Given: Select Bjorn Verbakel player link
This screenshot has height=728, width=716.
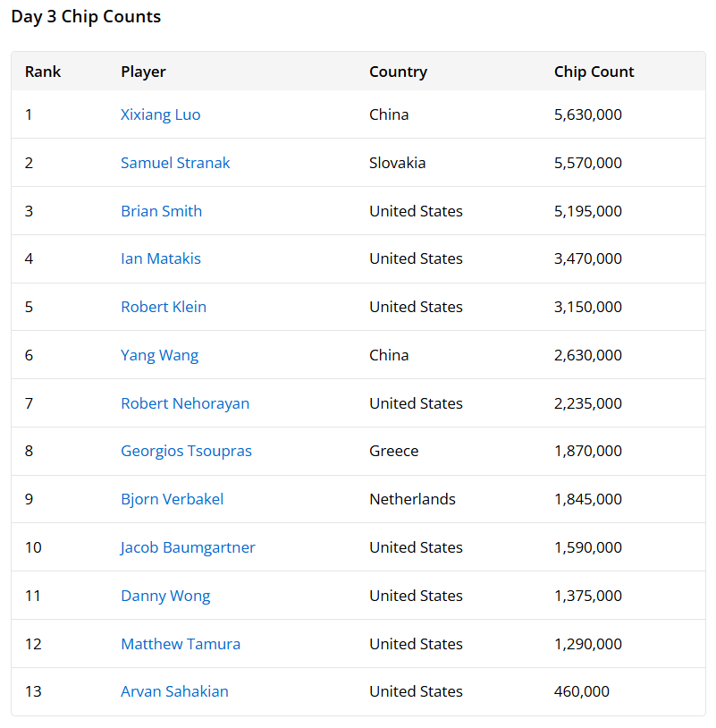Looking at the screenshot, I should pyautogui.click(x=173, y=499).
